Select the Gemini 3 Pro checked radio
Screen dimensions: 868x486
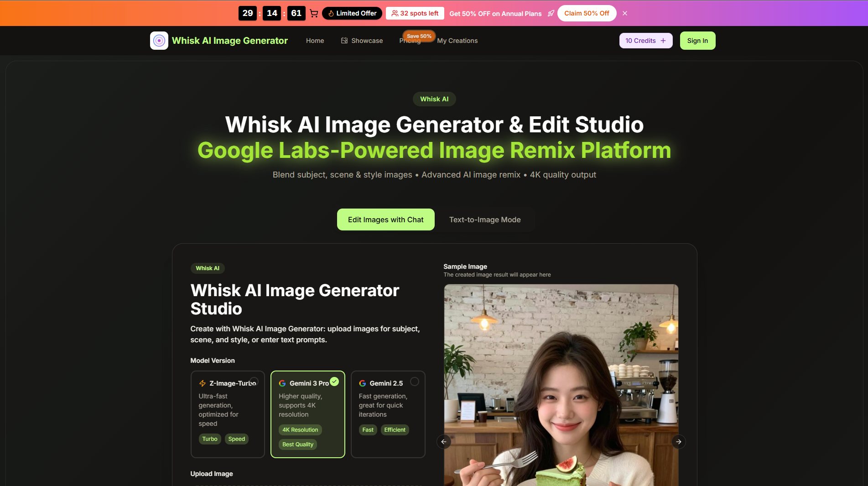334,381
